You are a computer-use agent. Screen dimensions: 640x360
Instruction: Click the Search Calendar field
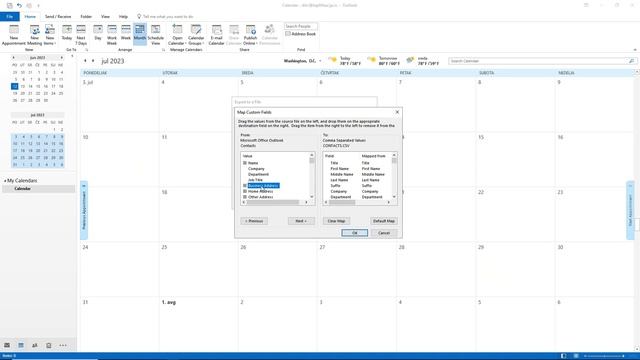[538, 61]
